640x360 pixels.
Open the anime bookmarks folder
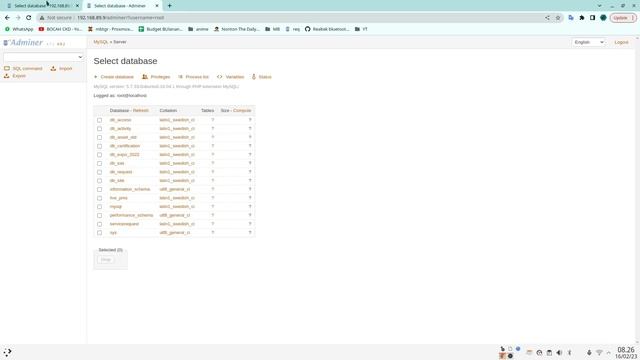(x=198, y=29)
